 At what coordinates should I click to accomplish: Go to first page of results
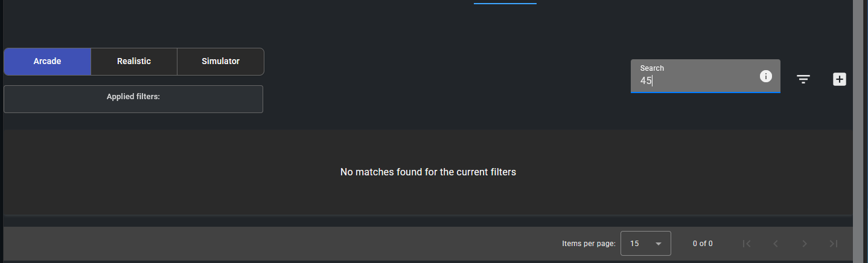[x=747, y=244]
